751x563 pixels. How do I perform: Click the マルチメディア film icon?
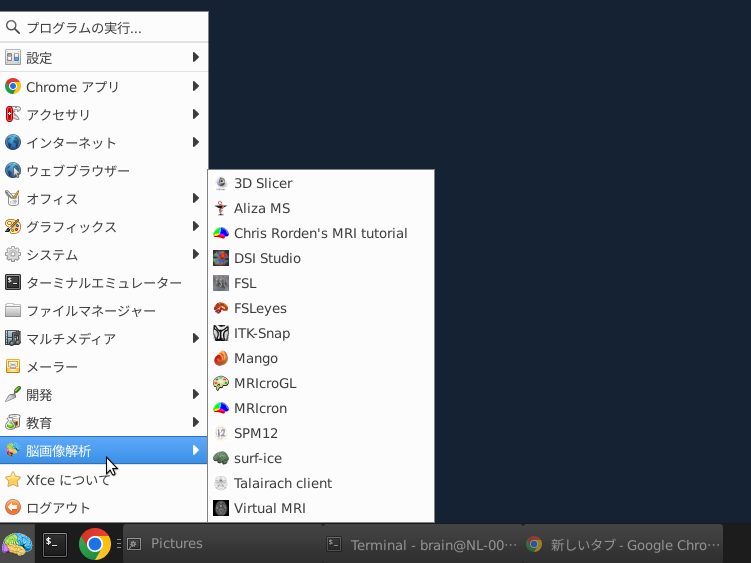click(13, 338)
